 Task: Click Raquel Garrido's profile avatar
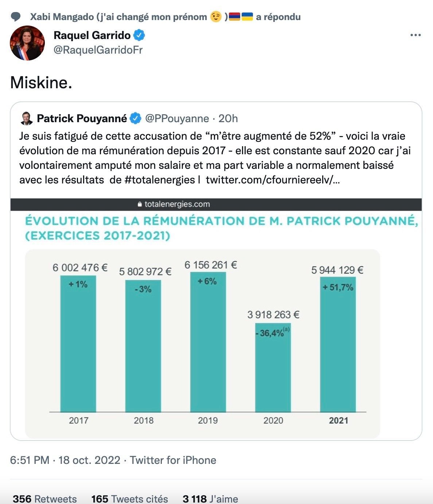pyautogui.click(x=27, y=43)
